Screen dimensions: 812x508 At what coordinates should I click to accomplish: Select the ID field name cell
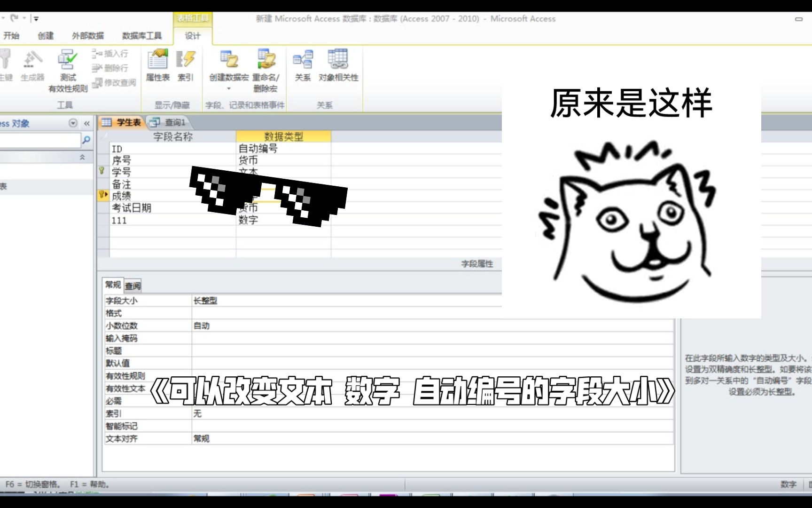[172, 149]
